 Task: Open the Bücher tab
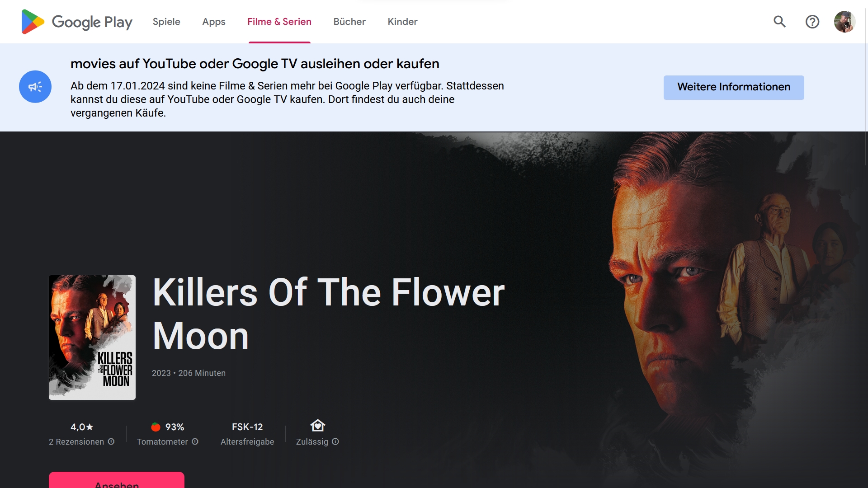pos(349,22)
